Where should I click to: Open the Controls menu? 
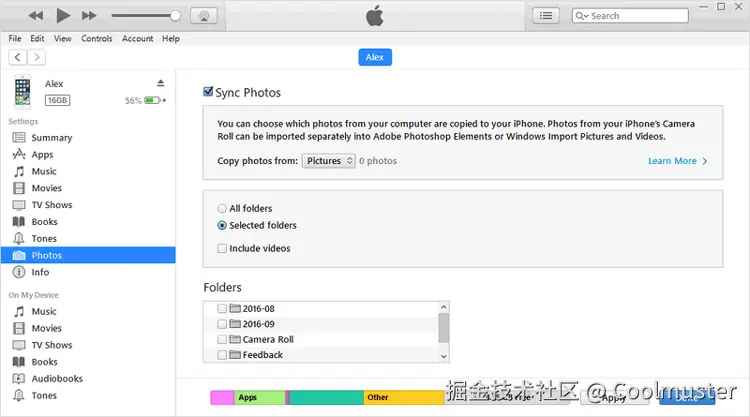(x=97, y=39)
